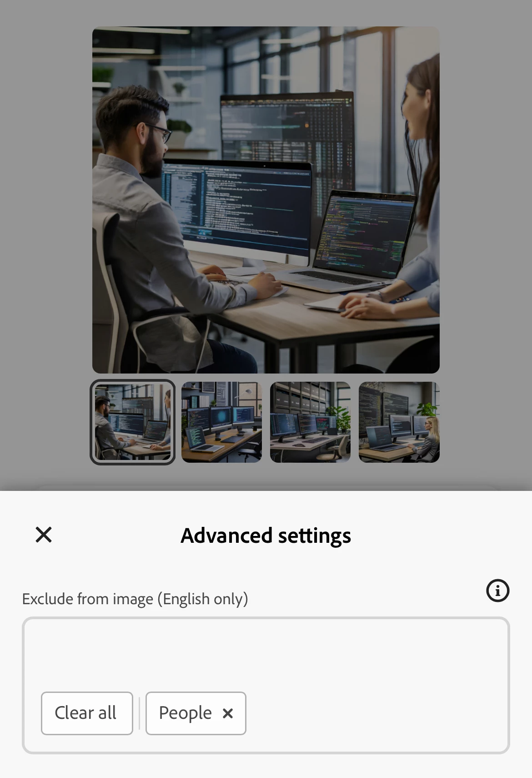Click the 'Exclude from image (English only)' label

click(135, 599)
